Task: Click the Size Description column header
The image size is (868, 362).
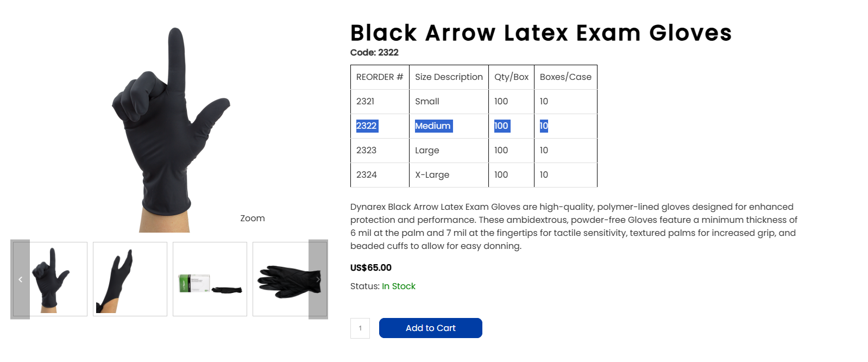Action: pyautogui.click(x=449, y=77)
